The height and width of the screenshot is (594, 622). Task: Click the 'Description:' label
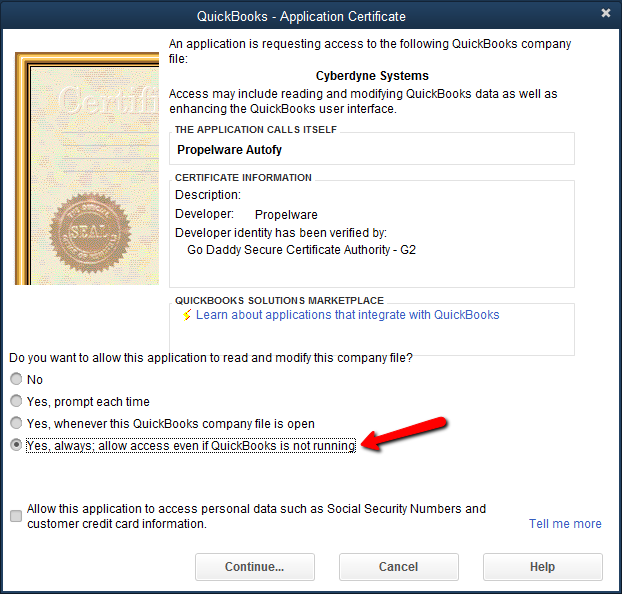[208, 195]
